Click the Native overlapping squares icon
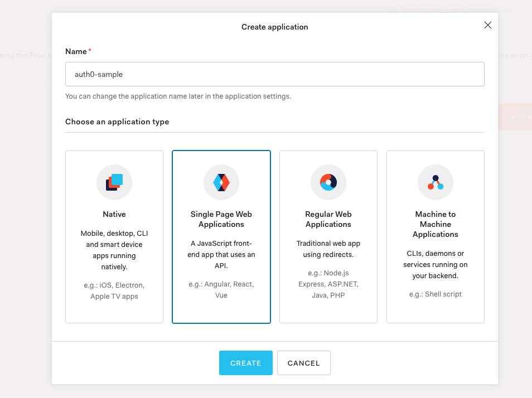The height and width of the screenshot is (398, 532). tap(114, 182)
